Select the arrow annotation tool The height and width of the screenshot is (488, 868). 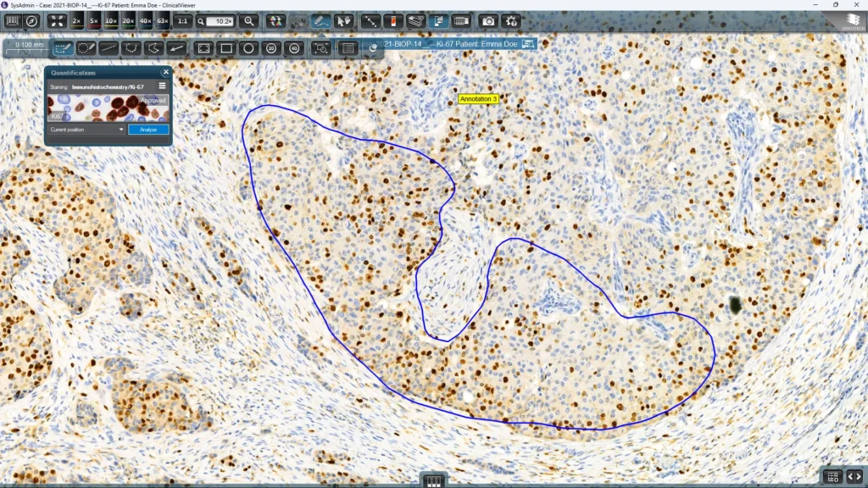click(176, 48)
